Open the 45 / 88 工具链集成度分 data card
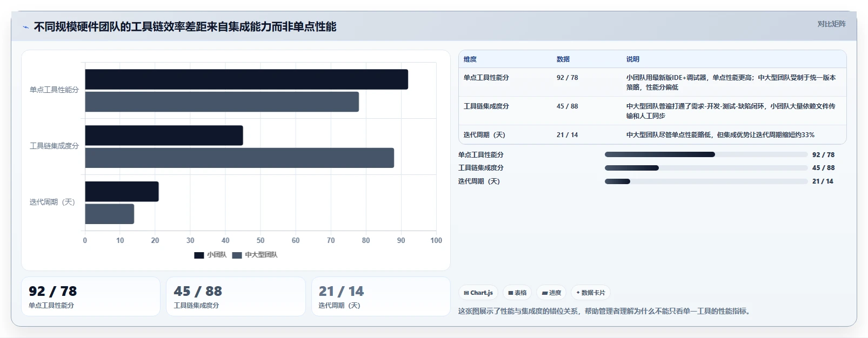The height and width of the screenshot is (338, 868). tap(236, 296)
